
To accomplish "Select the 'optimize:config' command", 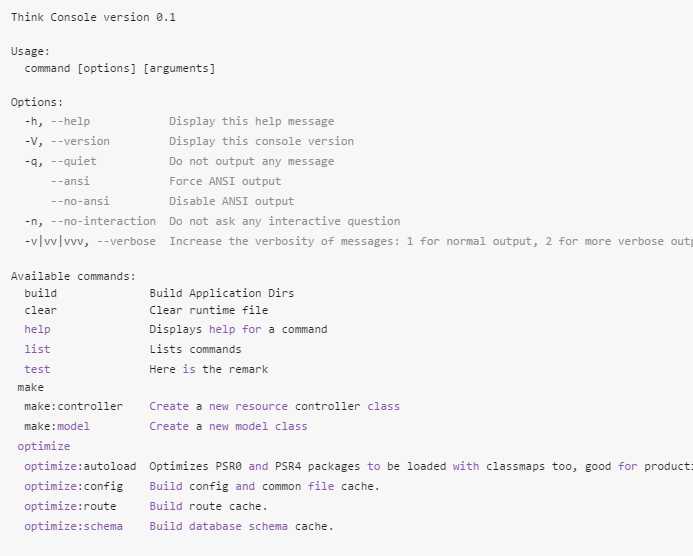I will [x=74, y=486].
